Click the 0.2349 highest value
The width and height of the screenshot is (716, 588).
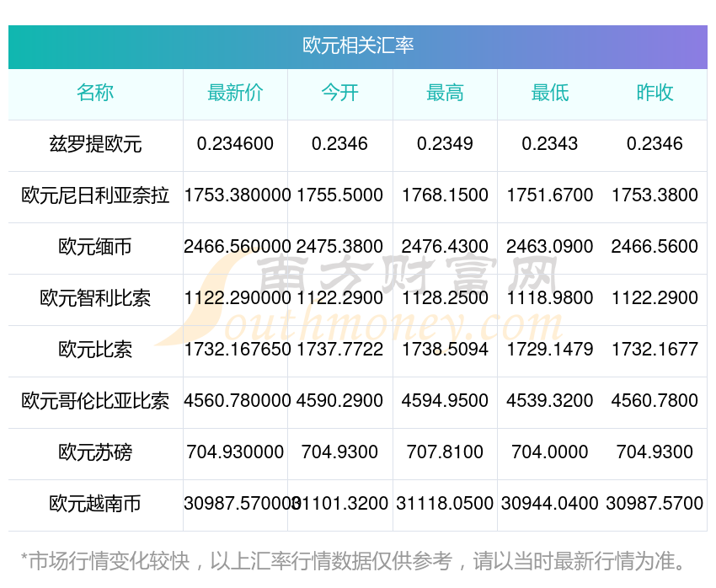[x=445, y=144]
